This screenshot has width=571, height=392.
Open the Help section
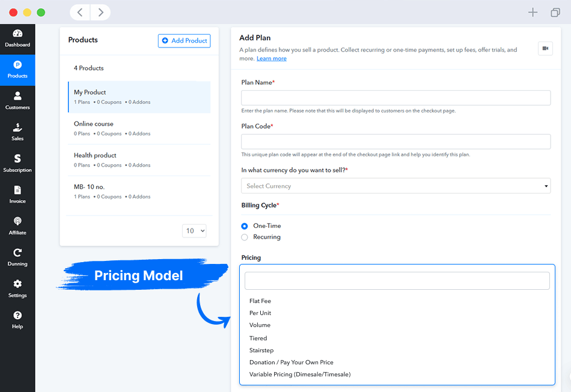[17, 319]
